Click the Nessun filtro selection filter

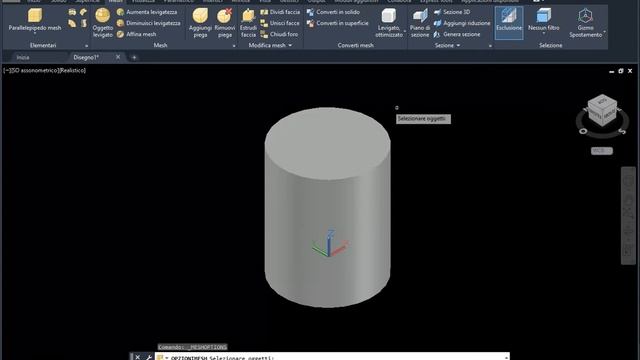click(544, 18)
